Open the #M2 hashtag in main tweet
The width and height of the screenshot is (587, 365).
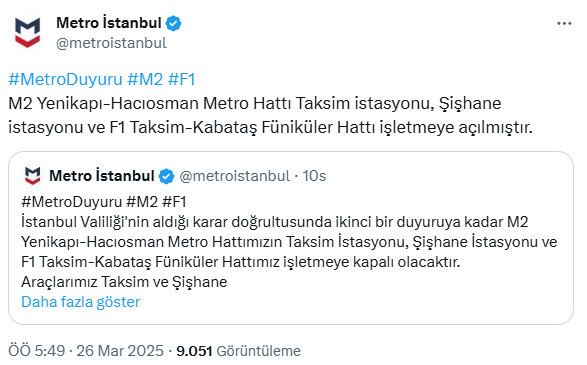[145, 79]
